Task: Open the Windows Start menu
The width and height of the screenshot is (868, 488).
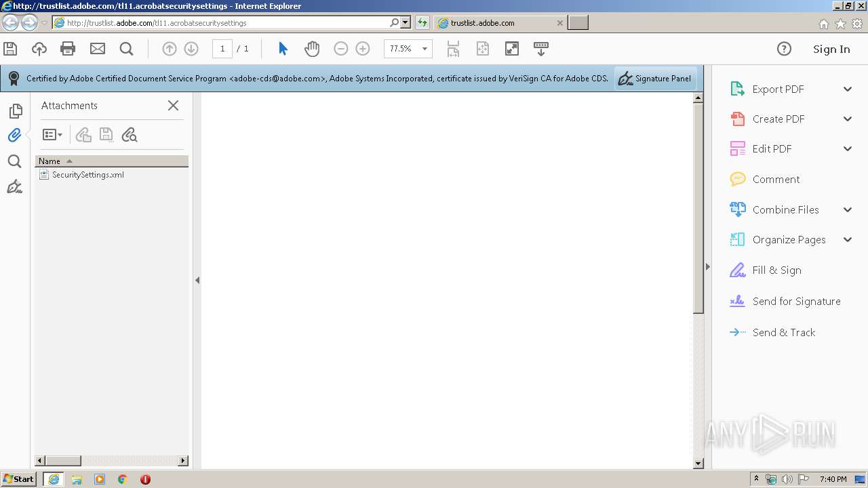Action: pos(19,479)
